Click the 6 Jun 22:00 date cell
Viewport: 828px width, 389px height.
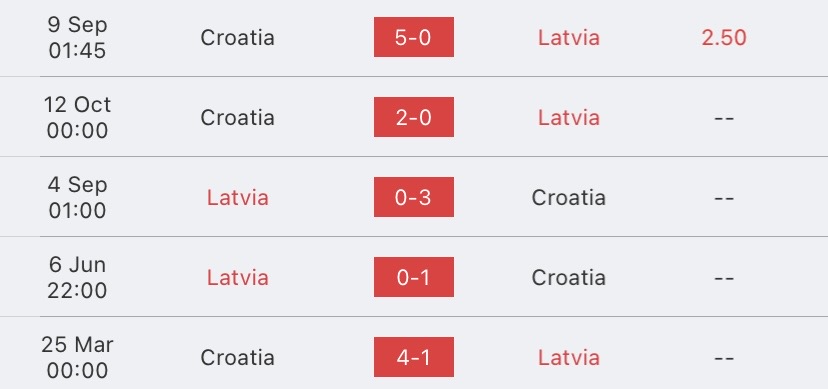tap(78, 278)
